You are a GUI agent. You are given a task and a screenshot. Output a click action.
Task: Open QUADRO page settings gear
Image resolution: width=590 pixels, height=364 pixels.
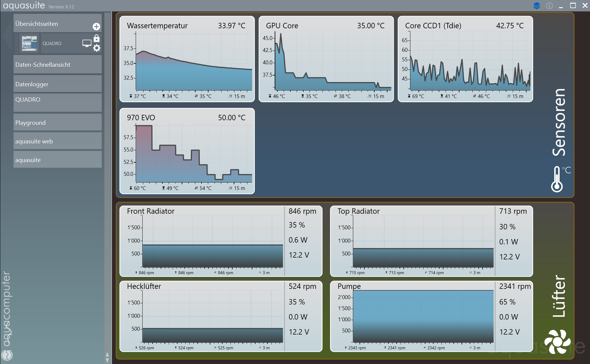click(x=96, y=48)
